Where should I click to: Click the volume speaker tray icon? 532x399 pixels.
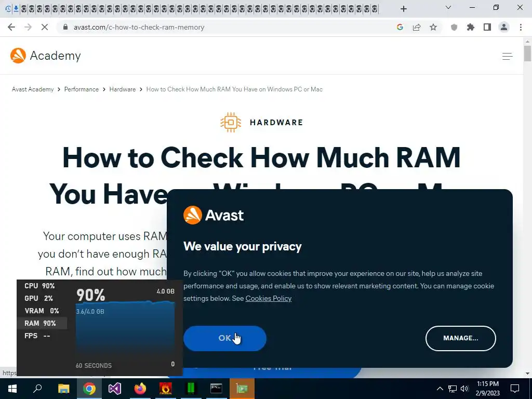pos(464,389)
